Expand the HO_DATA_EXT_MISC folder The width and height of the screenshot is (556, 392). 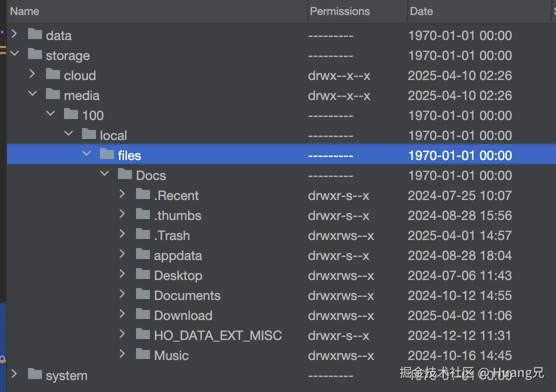pyautogui.click(x=122, y=335)
